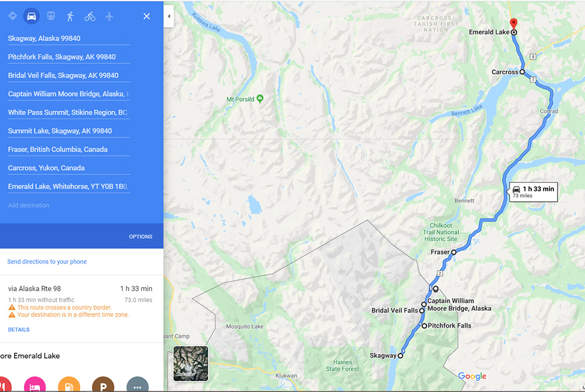Switch to Walking travel mode
585x392 pixels.
tap(70, 16)
